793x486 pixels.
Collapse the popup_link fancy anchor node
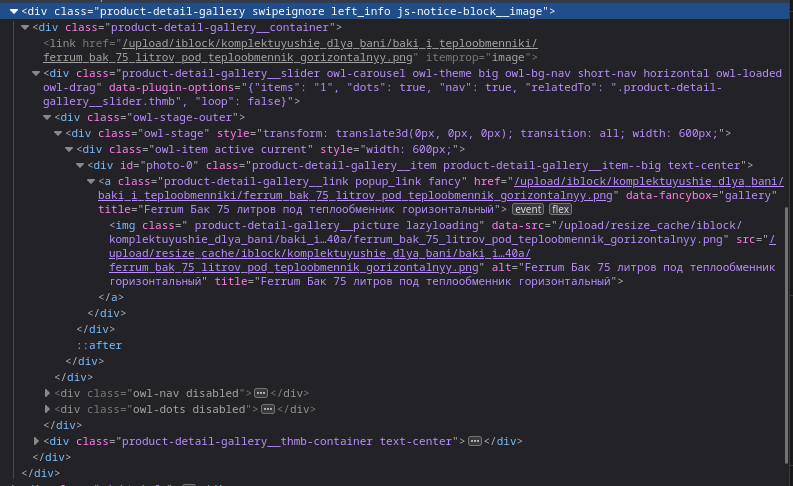tap(91, 181)
